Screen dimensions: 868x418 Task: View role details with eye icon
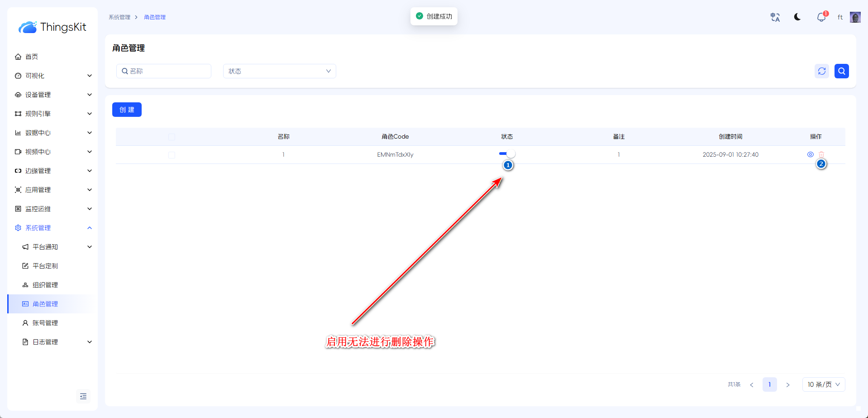(x=810, y=154)
